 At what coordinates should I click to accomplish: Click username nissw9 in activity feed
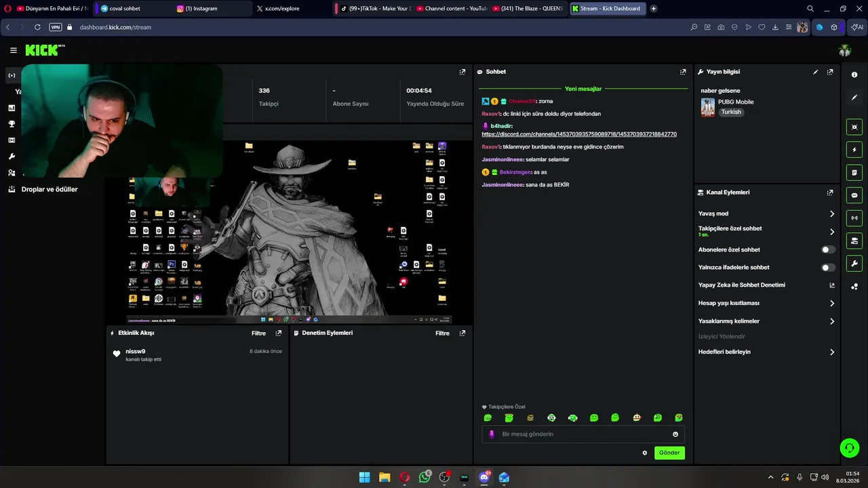click(x=136, y=352)
